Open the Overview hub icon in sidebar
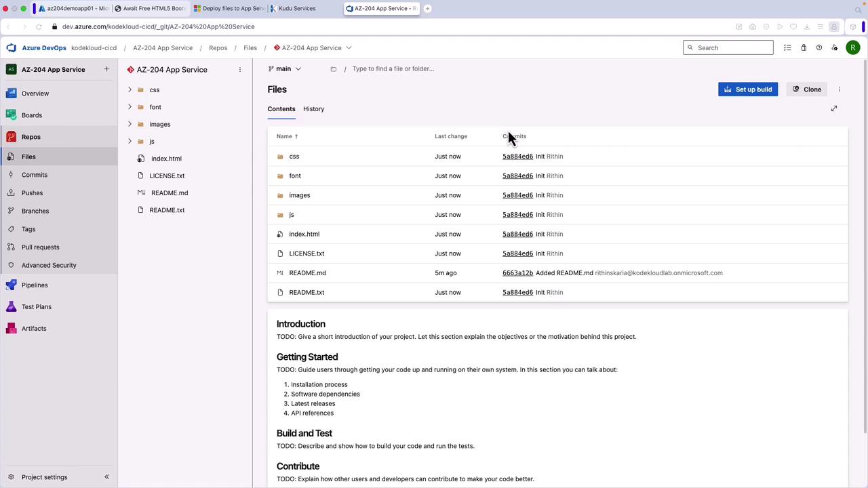Image resolution: width=868 pixels, height=488 pixels. (x=11, y=94)
